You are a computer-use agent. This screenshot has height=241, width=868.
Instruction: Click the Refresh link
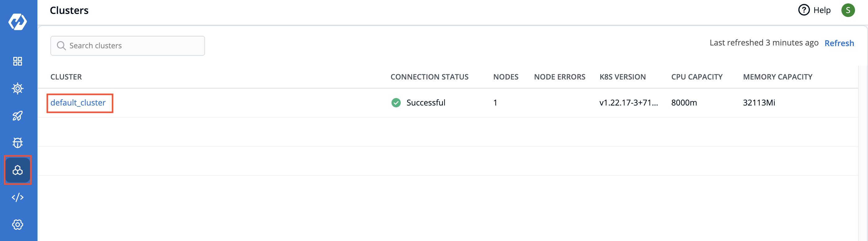tap(839, 43)
